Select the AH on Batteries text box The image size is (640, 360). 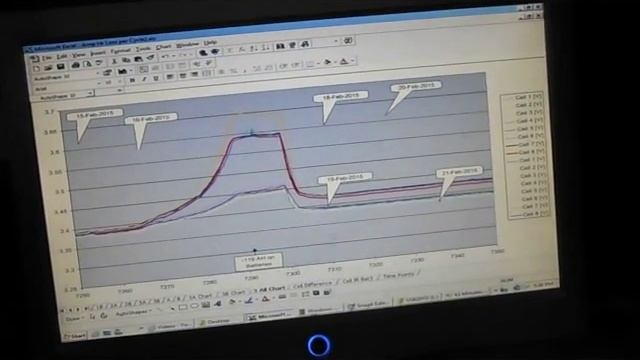(x=259, y=262)
